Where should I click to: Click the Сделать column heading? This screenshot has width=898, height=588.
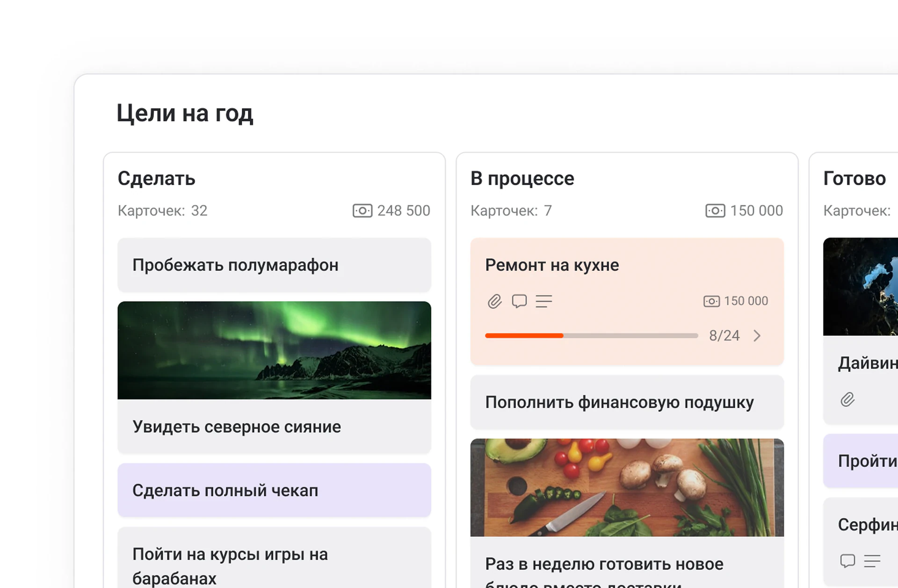(x=157, y=179)
